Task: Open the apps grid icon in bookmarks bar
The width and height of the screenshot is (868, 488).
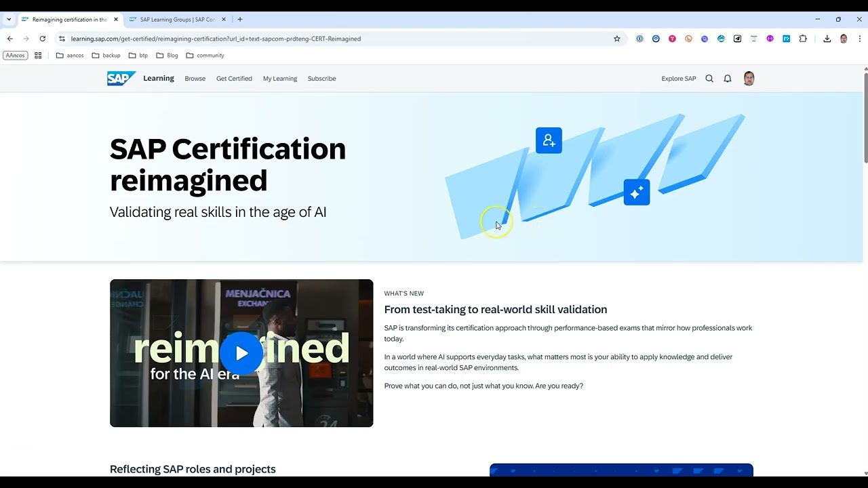Action: pos(38,56)
